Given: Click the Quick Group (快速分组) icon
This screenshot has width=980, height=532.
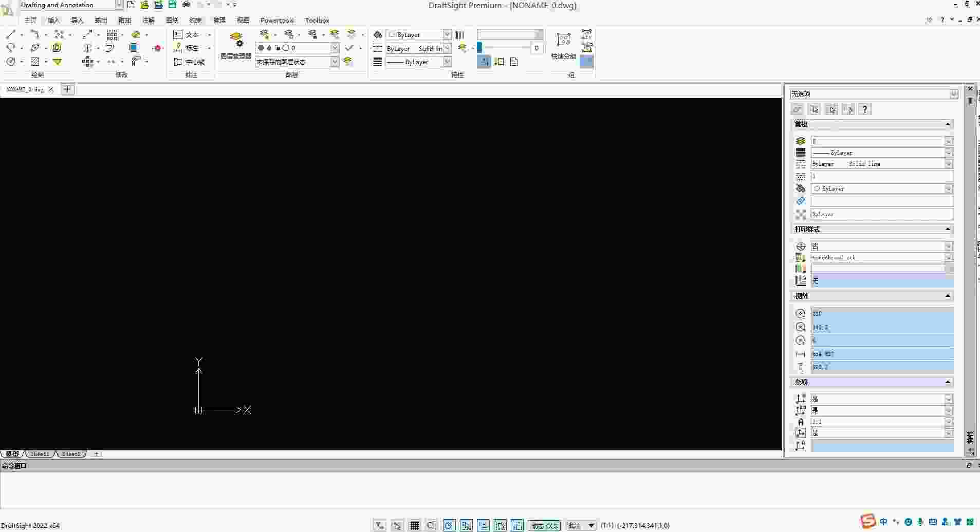Looking at the screenshot, I should tap(564, 46).
